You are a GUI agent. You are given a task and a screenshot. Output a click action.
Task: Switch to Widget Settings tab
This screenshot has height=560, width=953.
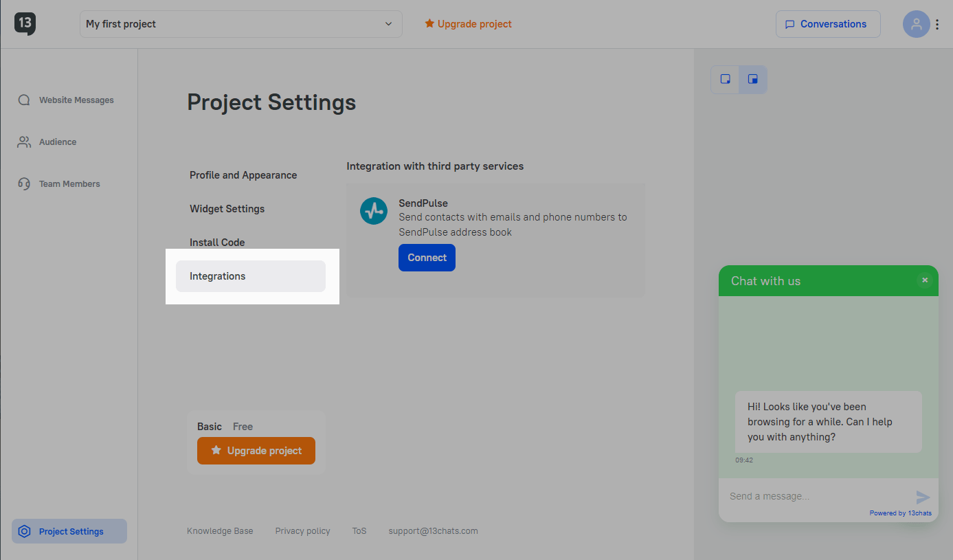(227, 209)
